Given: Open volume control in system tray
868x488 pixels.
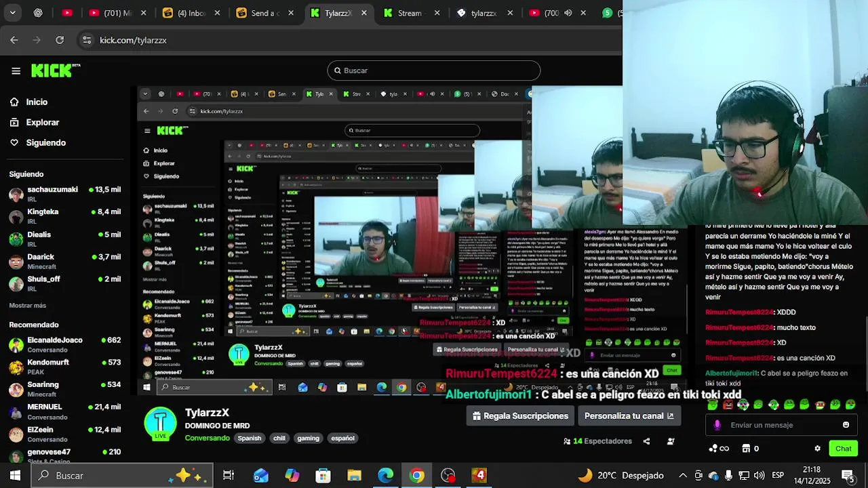Looking at the screenshot, I should 759,475.
